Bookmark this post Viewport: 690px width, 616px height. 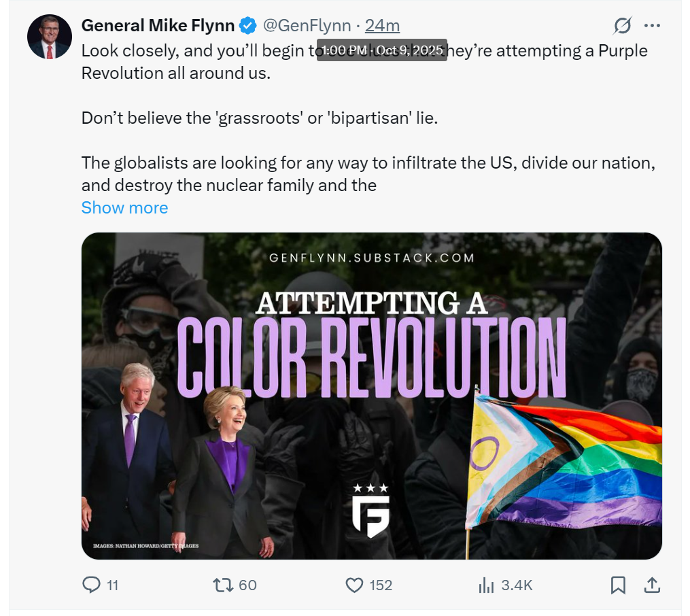(618, 585)
